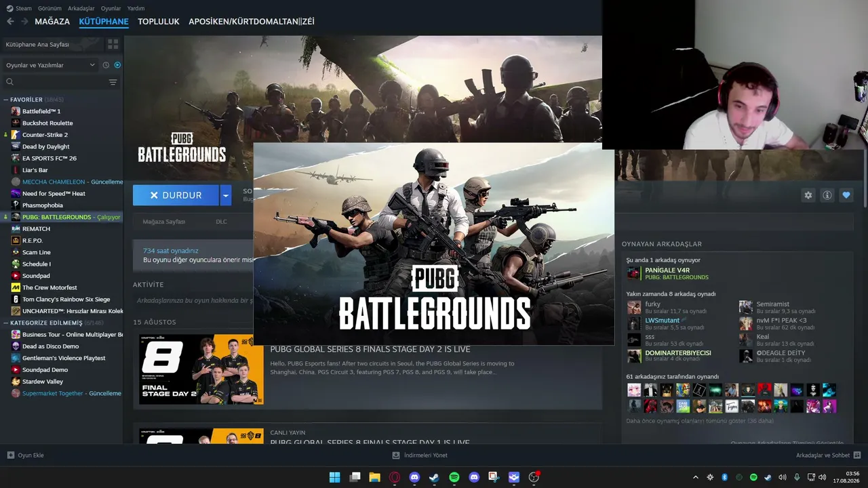Screen dimensions: 868x488
Task: Open DOMINARTERBIYECISI friend entry
Action: [x=678, y=353]
